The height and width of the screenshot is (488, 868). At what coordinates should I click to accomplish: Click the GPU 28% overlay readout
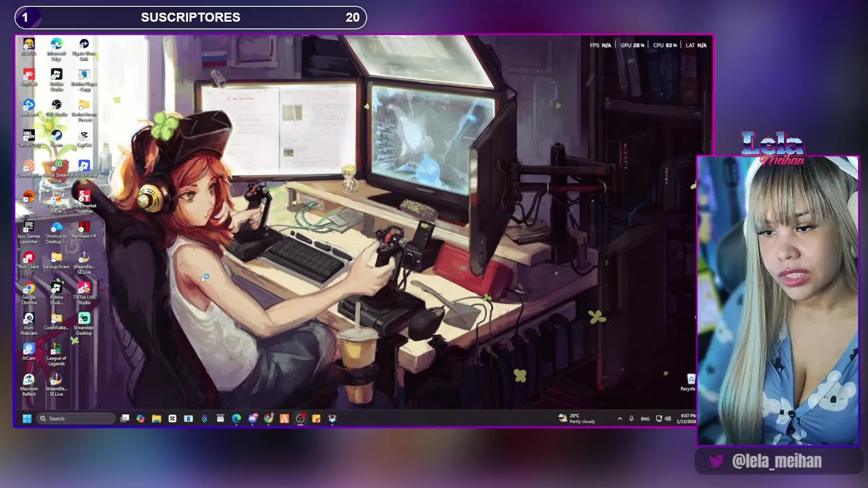633,45
